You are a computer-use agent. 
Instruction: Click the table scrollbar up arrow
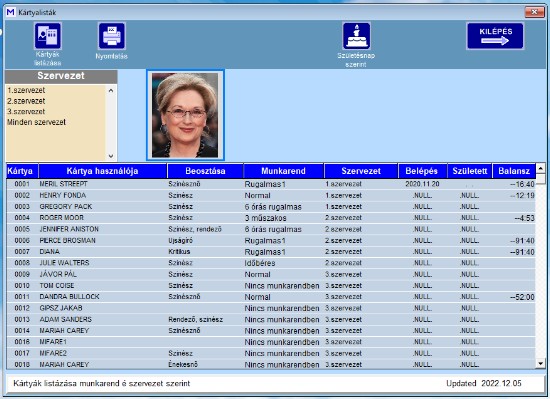(x=541, y=169)
